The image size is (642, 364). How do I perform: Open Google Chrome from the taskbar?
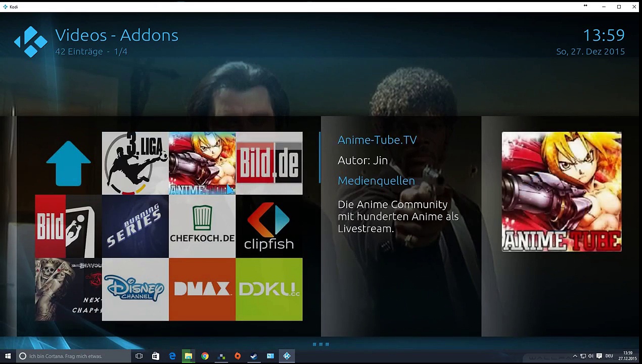pyautogui.click(x=205, y=356)
